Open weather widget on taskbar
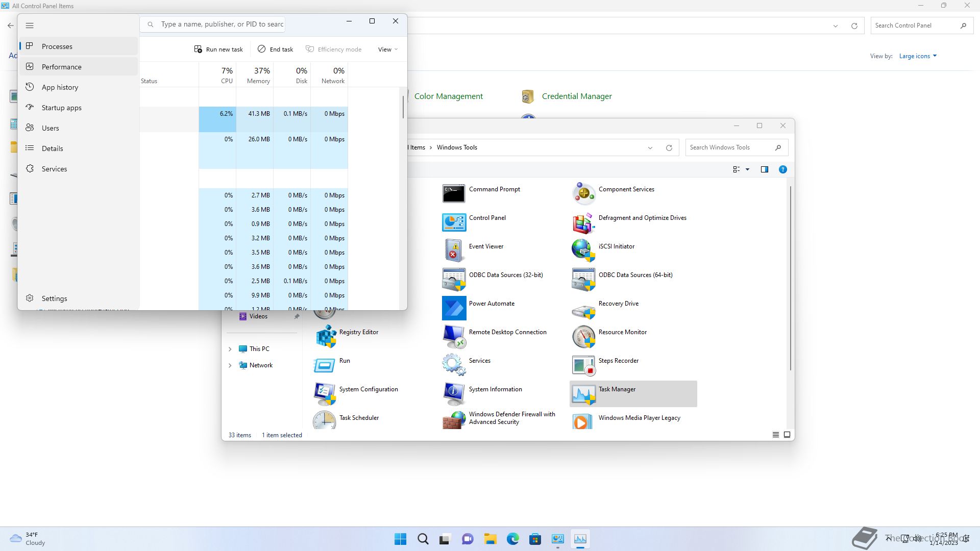Viewport: 980px width, 551px height. tap(28, 539)
